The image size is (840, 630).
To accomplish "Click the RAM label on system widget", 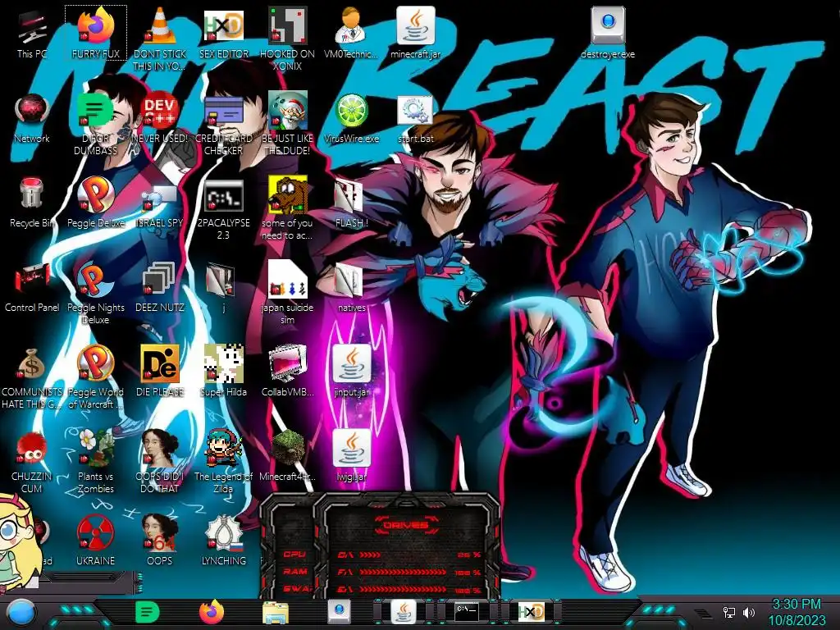I will (x=295, y=572).
